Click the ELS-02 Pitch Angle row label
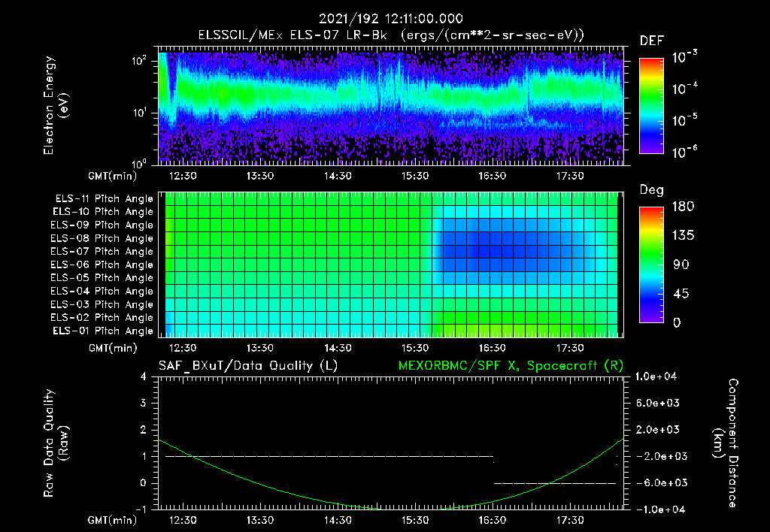Viewport: 770px width, 532px height. 102,318
